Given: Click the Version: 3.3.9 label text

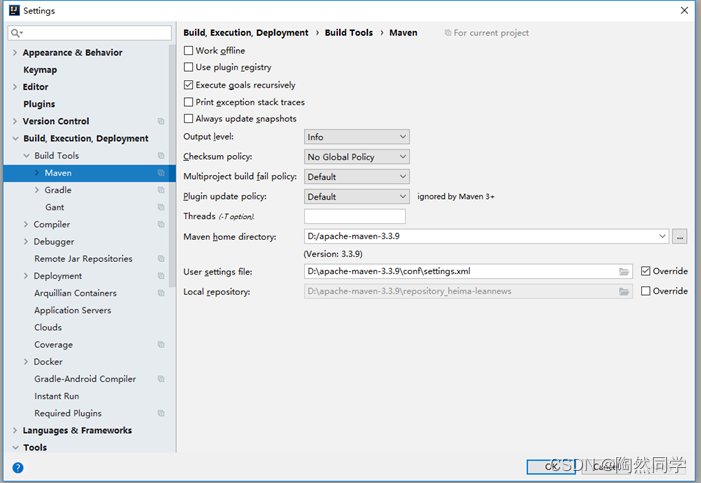Looking at the screenshot, I should pyautogui.click(x=333, y=254).
